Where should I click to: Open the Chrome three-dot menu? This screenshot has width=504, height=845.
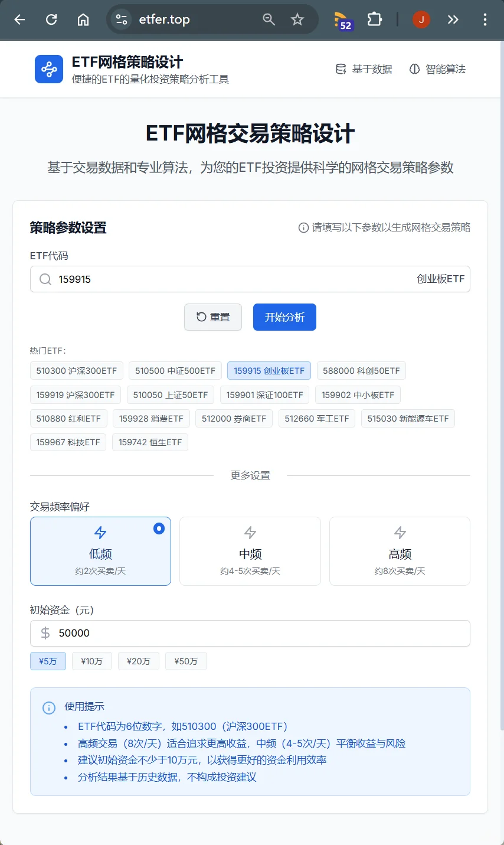485,19
